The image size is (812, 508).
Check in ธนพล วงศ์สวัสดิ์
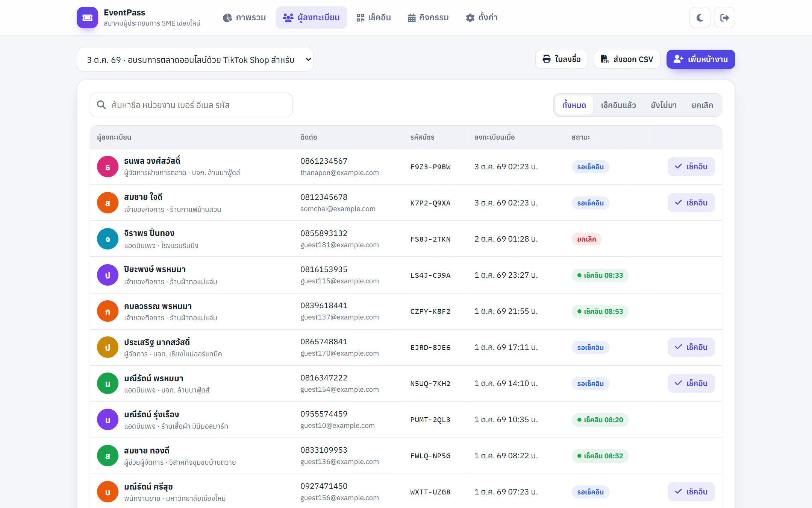(691, 167)
